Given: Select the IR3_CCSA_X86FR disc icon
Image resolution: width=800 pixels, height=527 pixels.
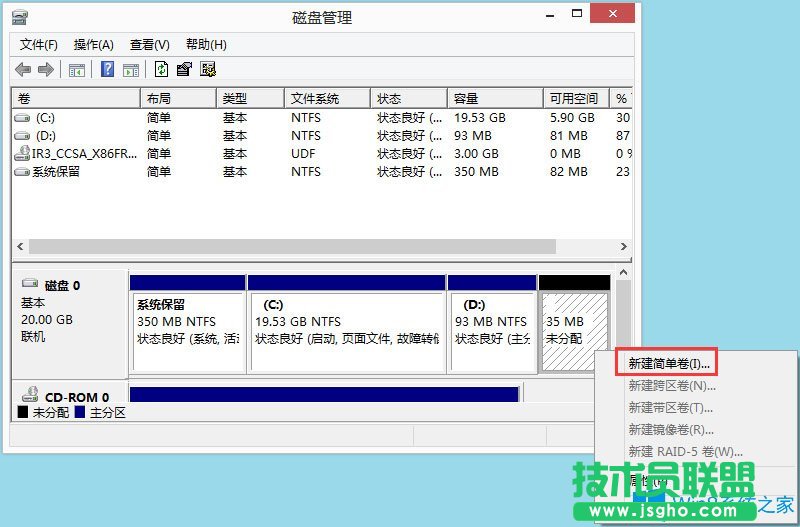Looking at the screenshot, I should coord(22,153).
